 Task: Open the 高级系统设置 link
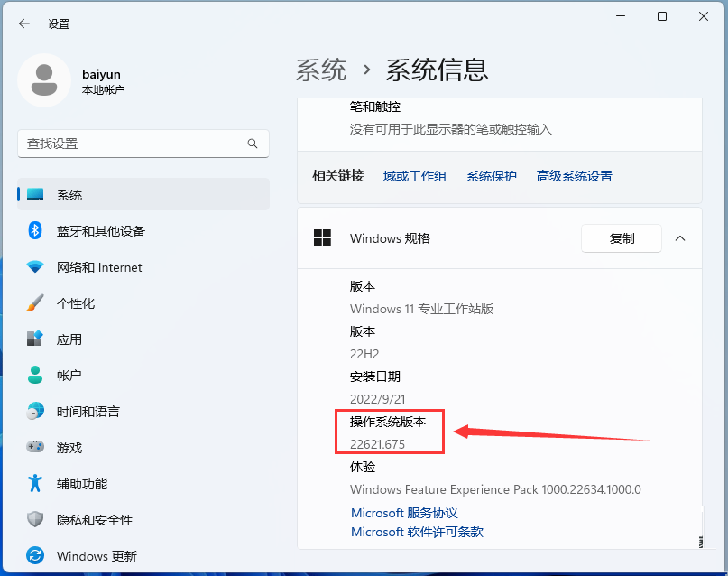coord(574,176)
